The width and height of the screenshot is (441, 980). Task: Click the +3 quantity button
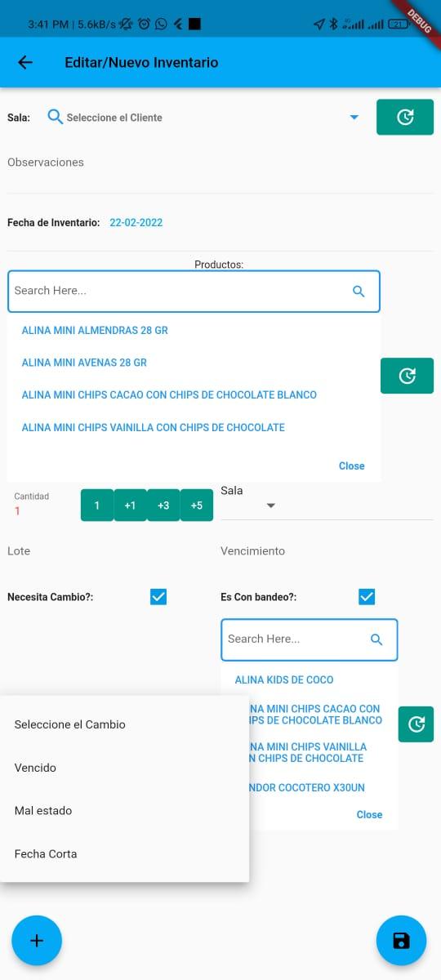click(163, 506)
